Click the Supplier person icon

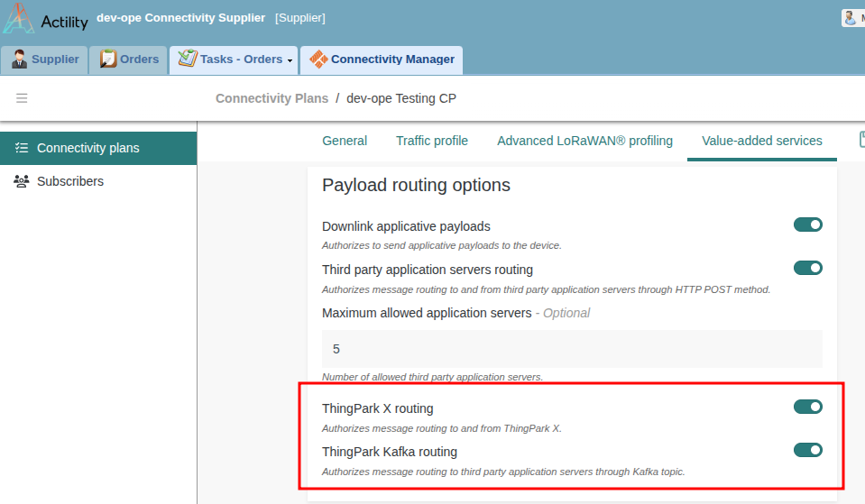pos(19,59)
